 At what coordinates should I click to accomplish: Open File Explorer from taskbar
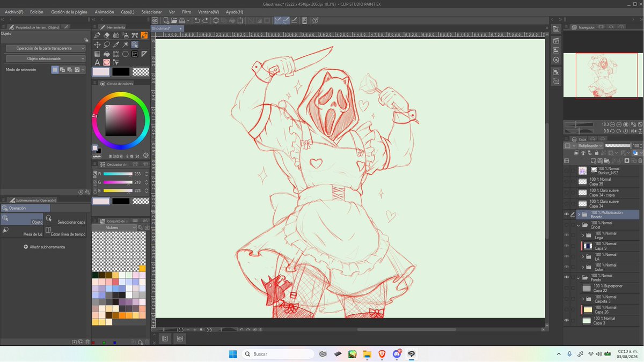pyautogui.click(x=367, y=354)
